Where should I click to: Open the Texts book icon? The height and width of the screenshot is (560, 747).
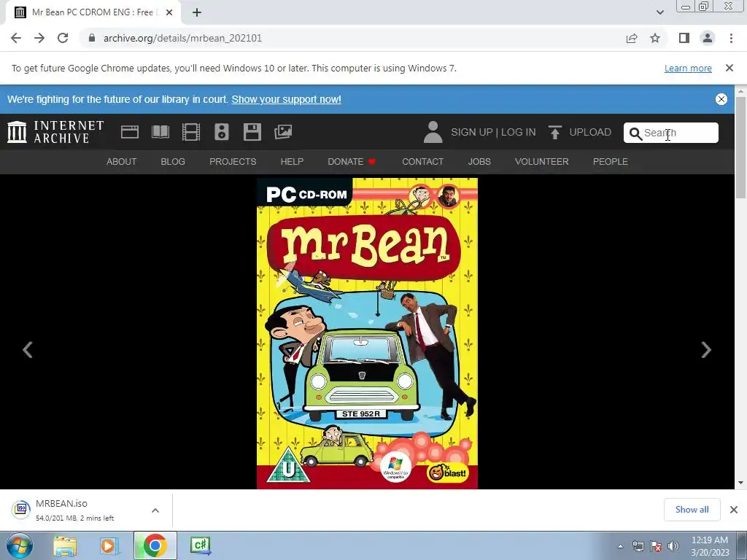pos(160,132)
